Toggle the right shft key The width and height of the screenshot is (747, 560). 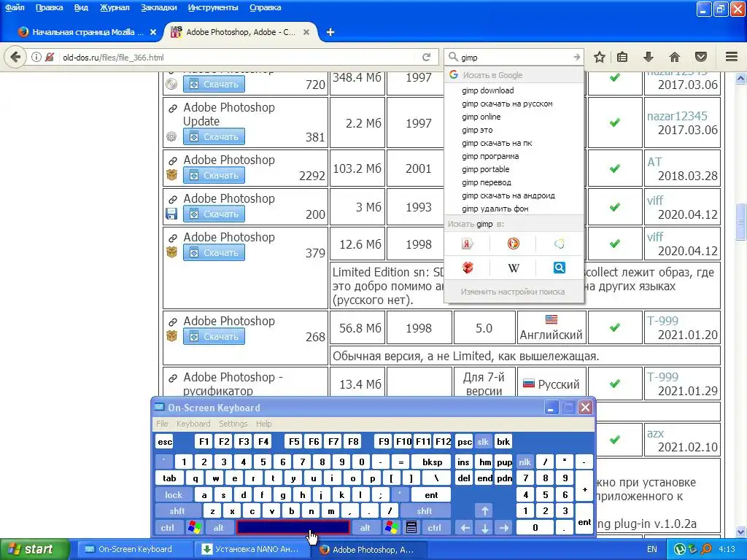coord(425,511)
